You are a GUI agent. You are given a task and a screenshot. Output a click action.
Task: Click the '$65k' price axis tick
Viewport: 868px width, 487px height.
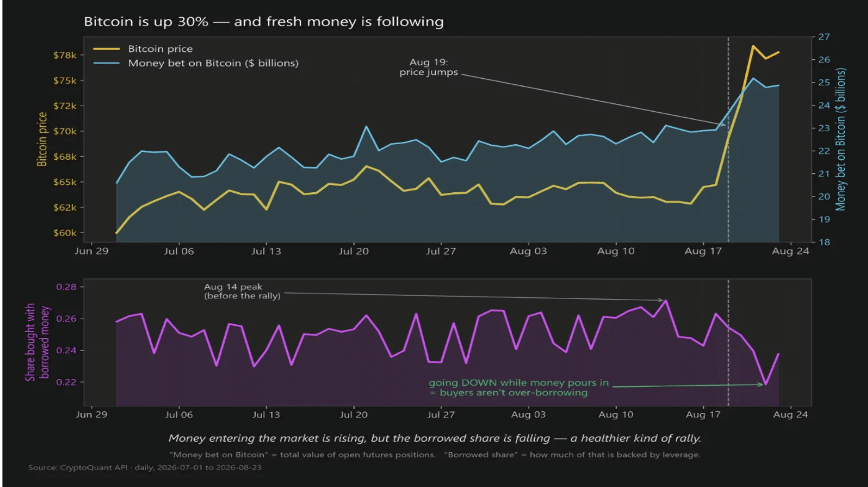(65, 182)
